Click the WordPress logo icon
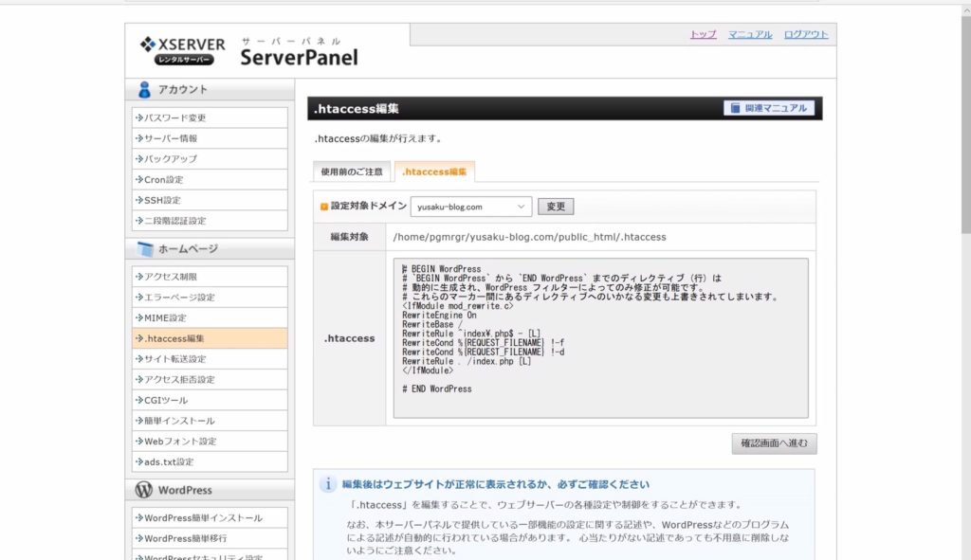 tap(144, 490)
